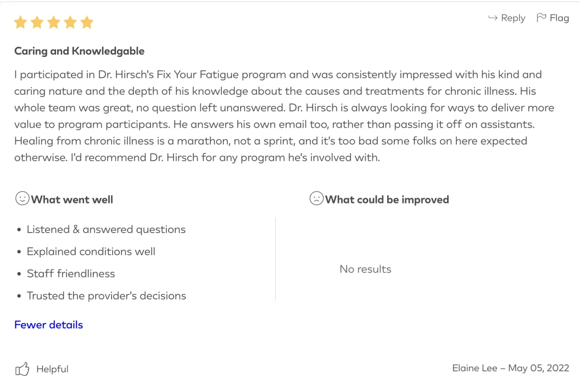The width and height of the screenshot is (580, 392).
Task: Click the third rating star
Action: pos(54,22)
